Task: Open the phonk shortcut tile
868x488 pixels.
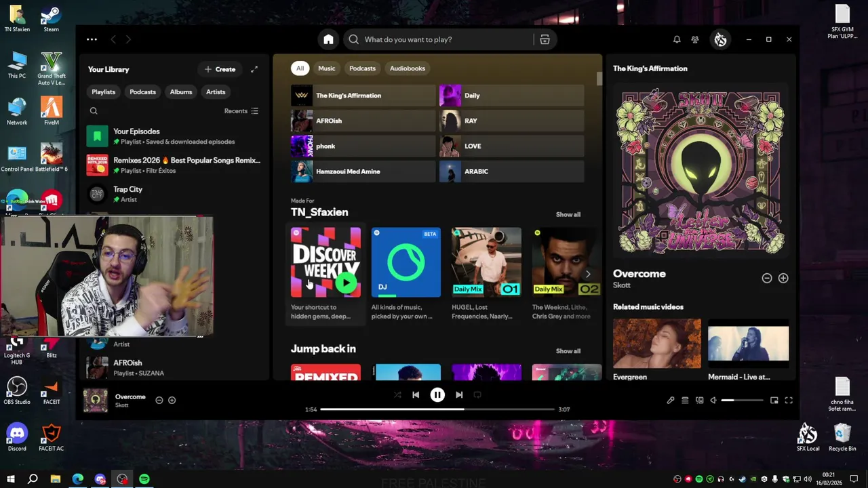Action: (x=363, y=146)
